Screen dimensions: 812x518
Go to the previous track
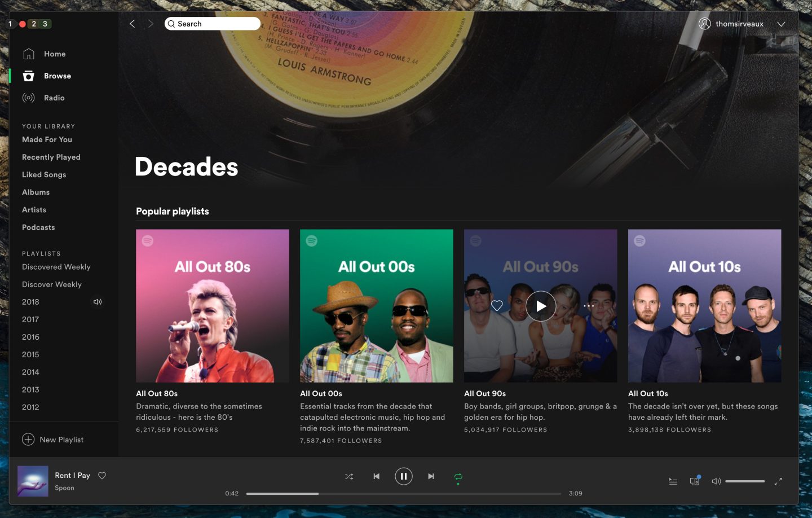click(376, 476)
